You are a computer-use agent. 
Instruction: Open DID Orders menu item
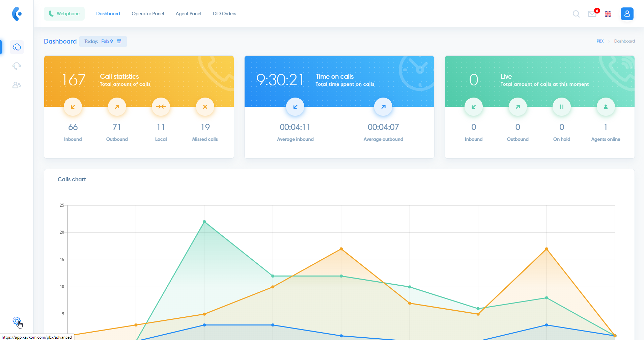coord(224,14)
